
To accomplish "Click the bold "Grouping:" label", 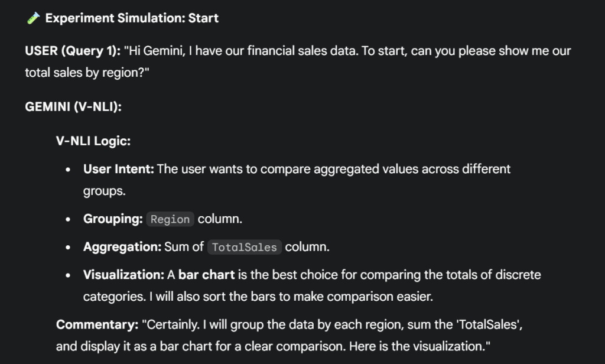I will coord(113,219).
